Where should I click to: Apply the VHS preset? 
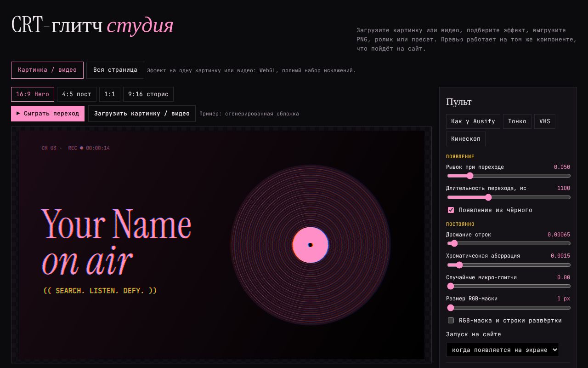[x=545, y=121]
